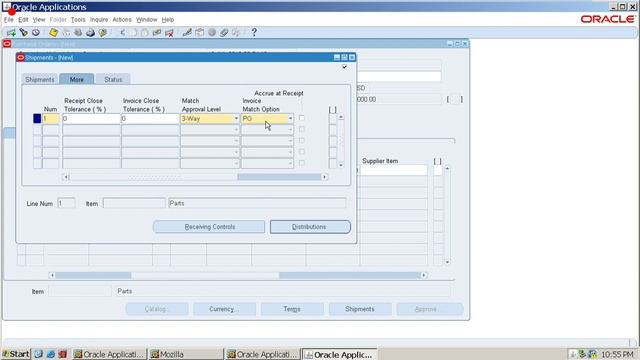Screen dimensions: 640x360
Task: Click the Clear Record toolbar icon
Action: pos(157,33)
